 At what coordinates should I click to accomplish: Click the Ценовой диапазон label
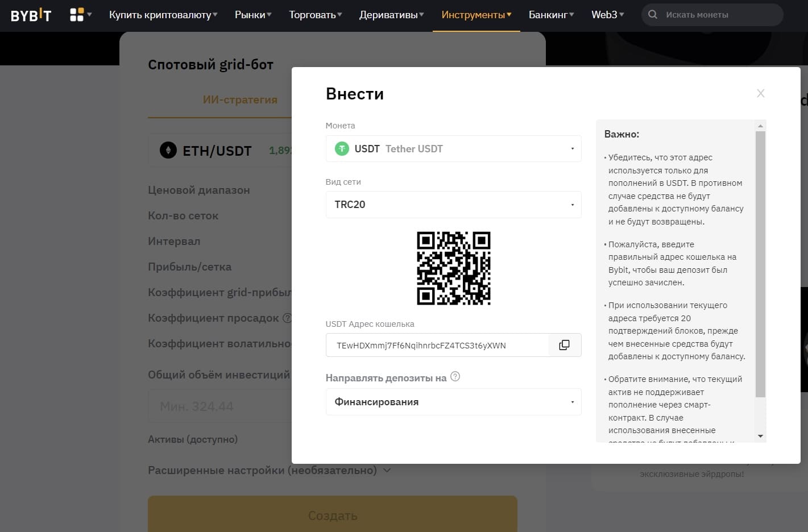(x=199, y=190)
